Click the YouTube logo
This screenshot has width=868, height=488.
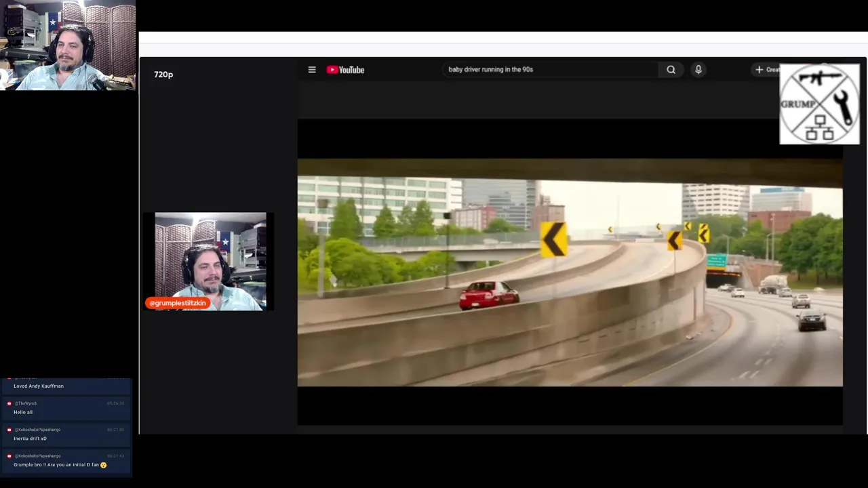click(x=345, y=70)
